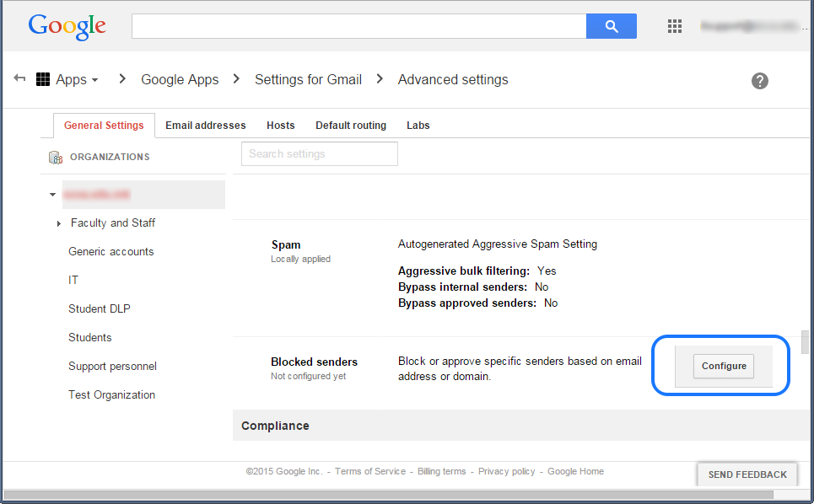Switch to the Hosts tab
814x504 pixels.
point(280,126)
